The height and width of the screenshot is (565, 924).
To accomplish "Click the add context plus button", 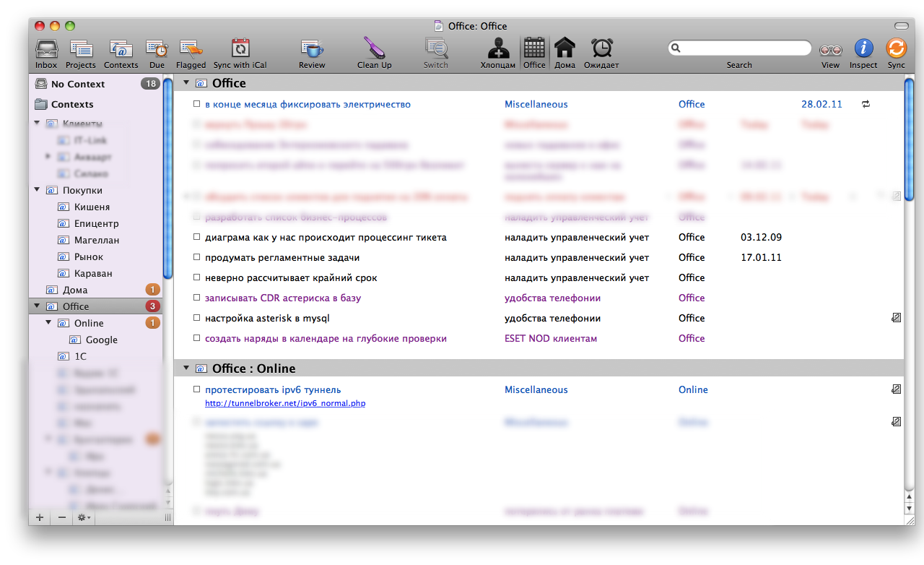I will (x=40, y=517).
